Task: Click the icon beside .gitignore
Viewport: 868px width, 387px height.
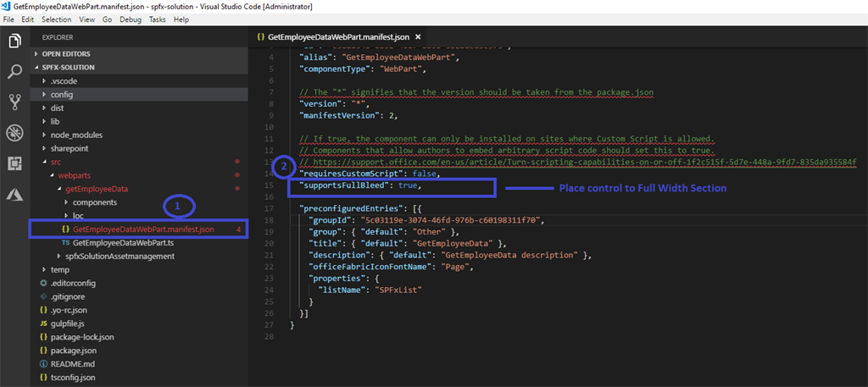Action: [44, 296]
